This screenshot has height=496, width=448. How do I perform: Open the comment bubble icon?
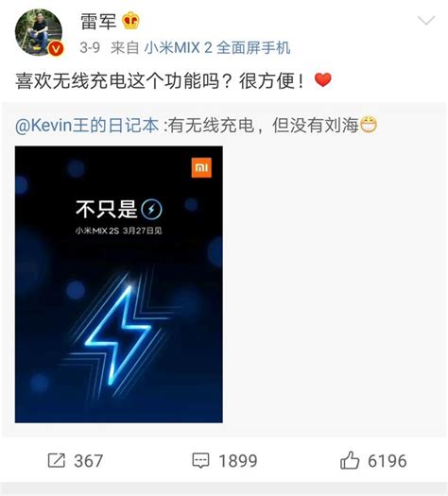200,461
